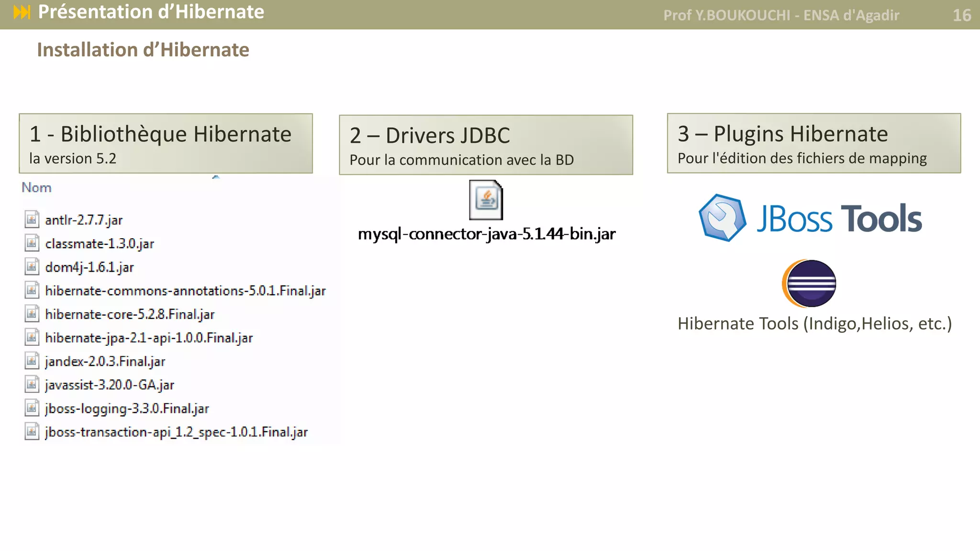Click the slide number 16
This screenshot has width=980, height=551.
[x=962, y=15]
